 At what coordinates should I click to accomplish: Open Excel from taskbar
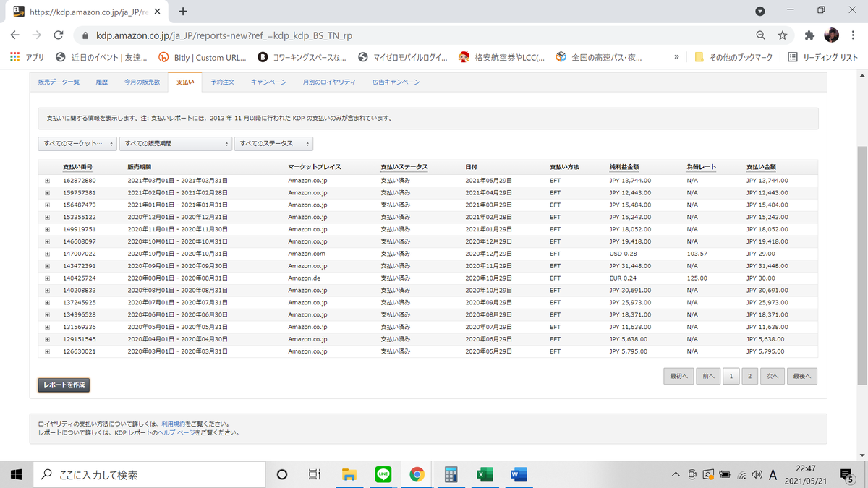[484, 474]
